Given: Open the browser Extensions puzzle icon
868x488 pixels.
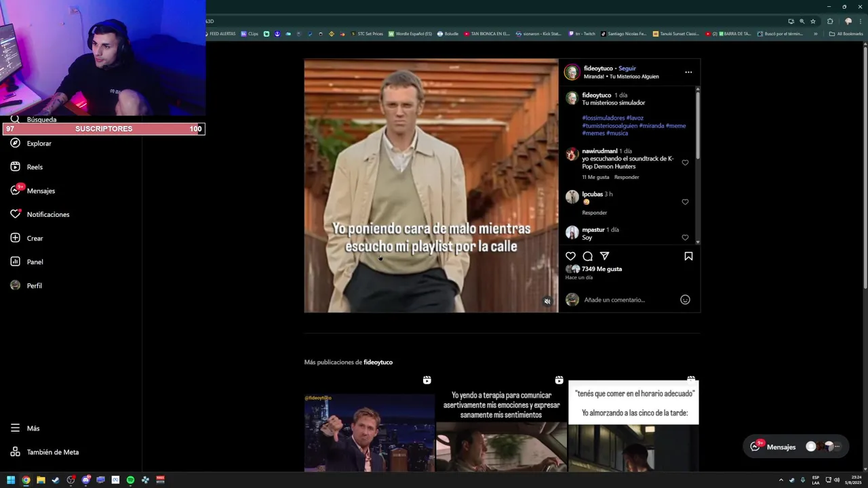Looking at the screenshot, I should 830,21.
